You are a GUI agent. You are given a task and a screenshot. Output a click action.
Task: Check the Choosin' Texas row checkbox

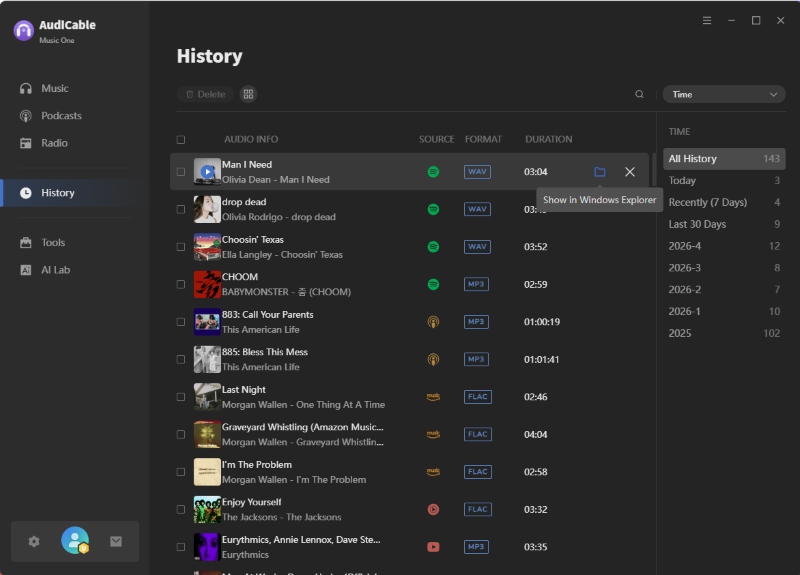tap(181, 247)
